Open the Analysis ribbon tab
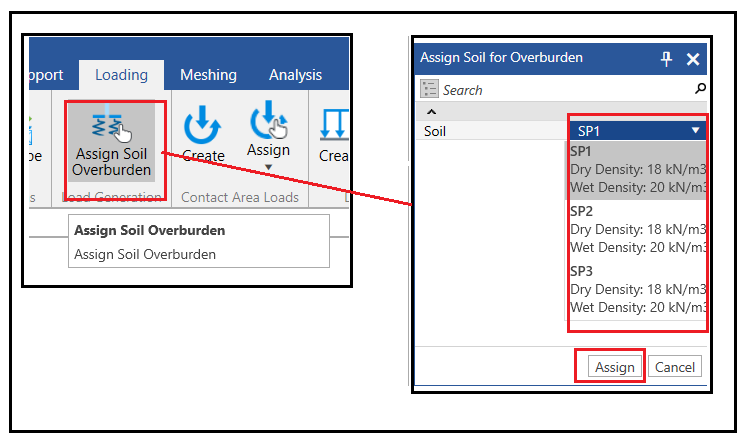This screenshot has width=747, height=436. pyautogui.click(x=295, y=75)
